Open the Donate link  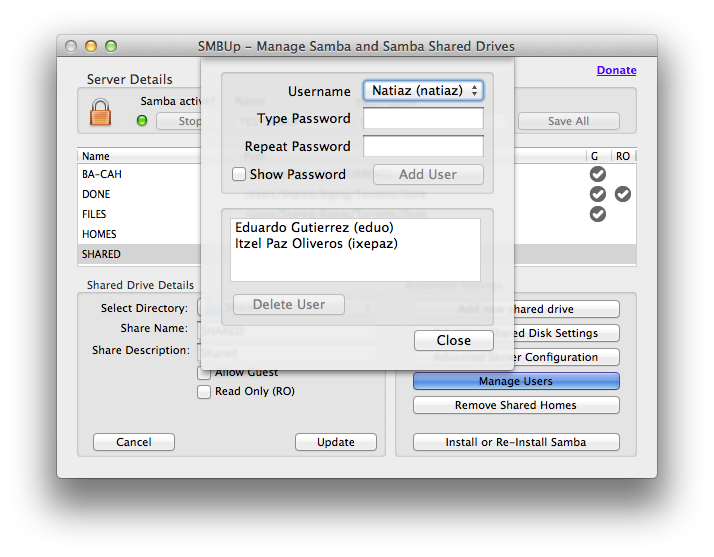[617, 70]
